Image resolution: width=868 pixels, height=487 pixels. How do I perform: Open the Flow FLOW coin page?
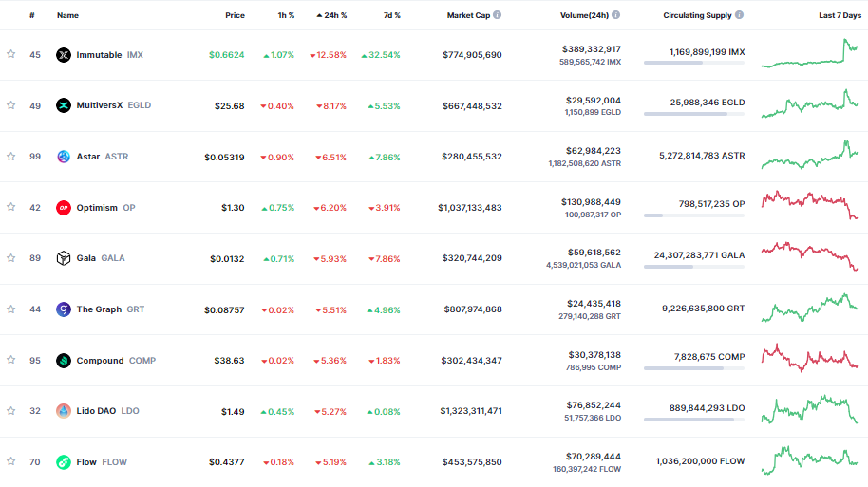(86, 462)
